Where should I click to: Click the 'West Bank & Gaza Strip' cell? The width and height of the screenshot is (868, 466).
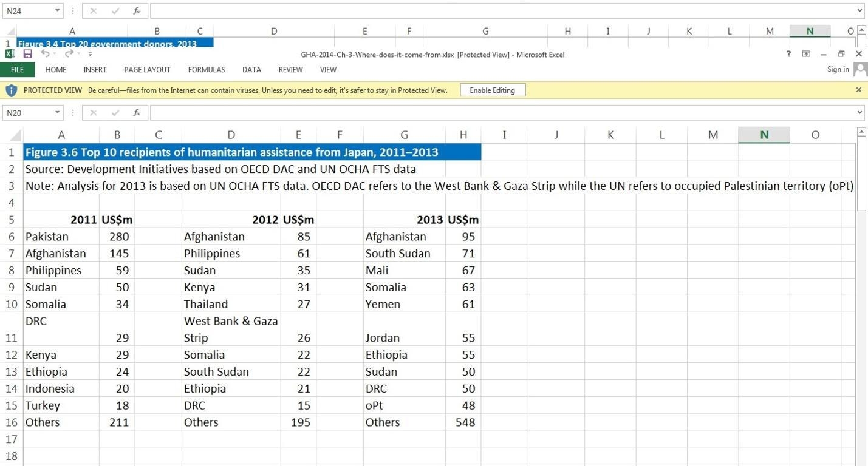231,329
